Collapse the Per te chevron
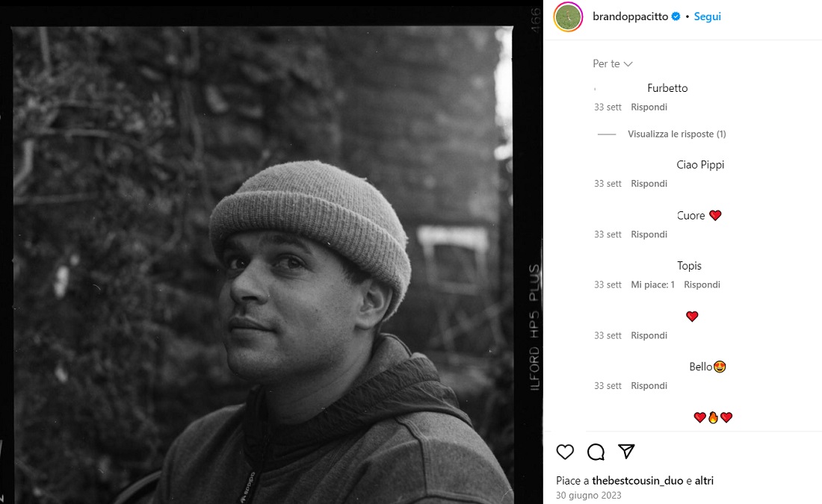 click(629, 64)
